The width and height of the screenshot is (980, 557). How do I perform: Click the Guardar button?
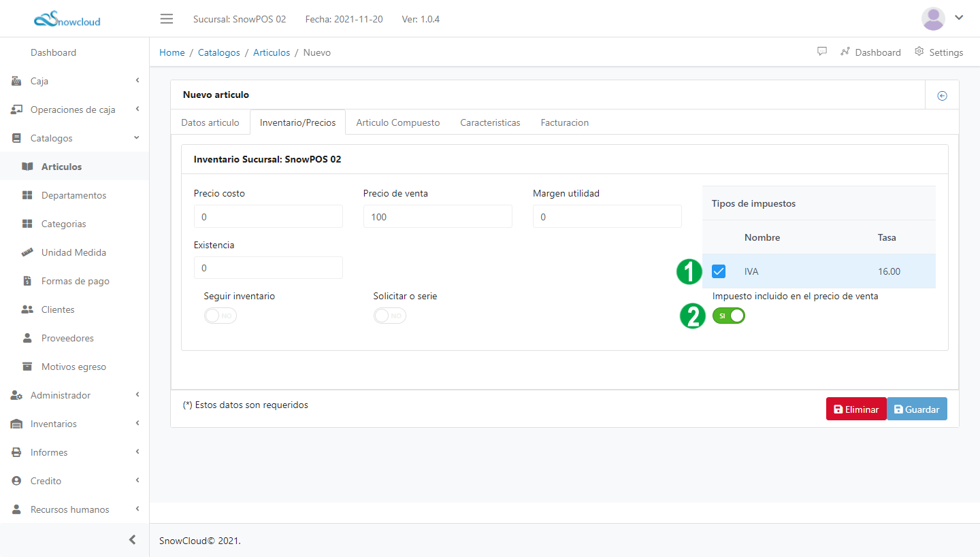(x=917, y=409)
